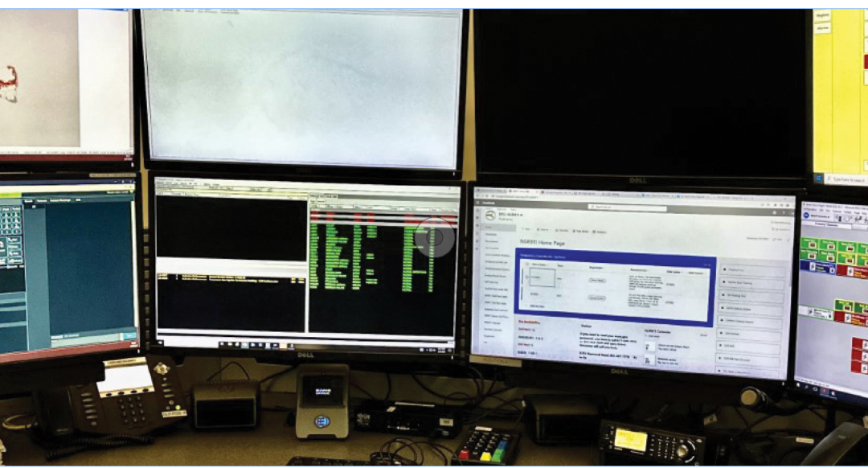Open the app launcher waffle in SharePoint header

point(479,203)
